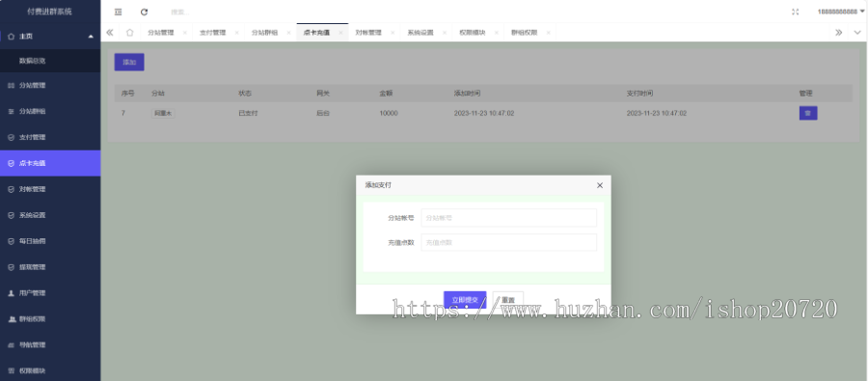Viewport: 868px width, 381px height.
Task: Click the 添加时间 column header
Action: (467, 94)
